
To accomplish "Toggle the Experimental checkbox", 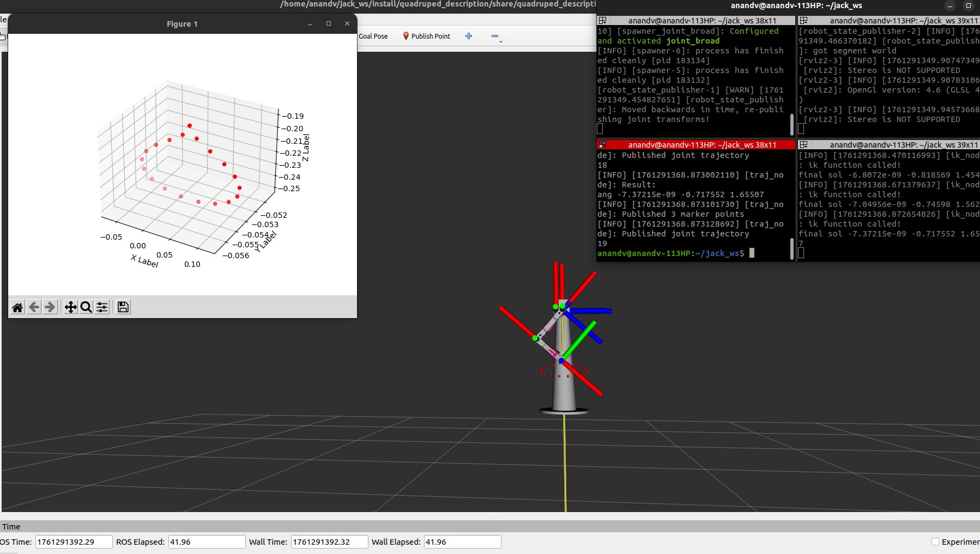I will point(935,541).
